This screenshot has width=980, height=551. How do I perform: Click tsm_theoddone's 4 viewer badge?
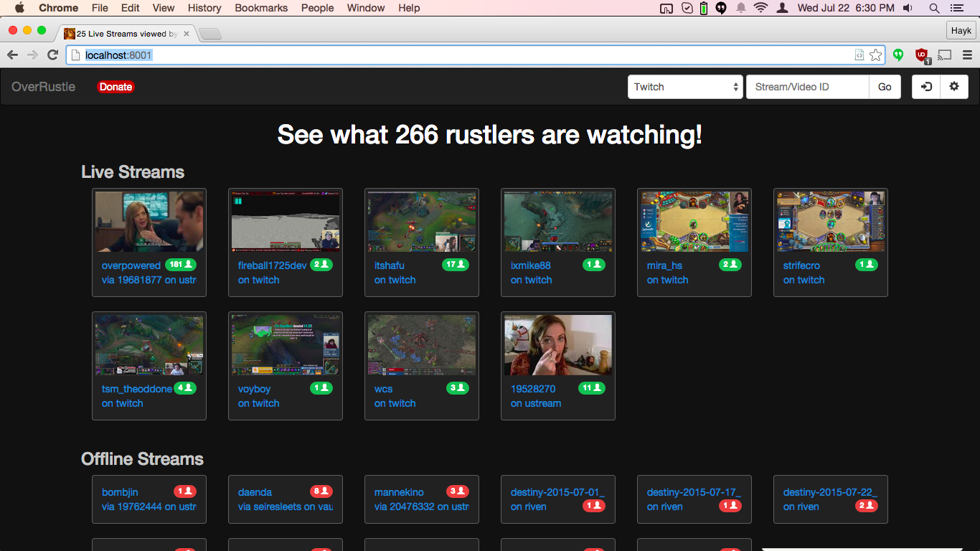point(185,388)
